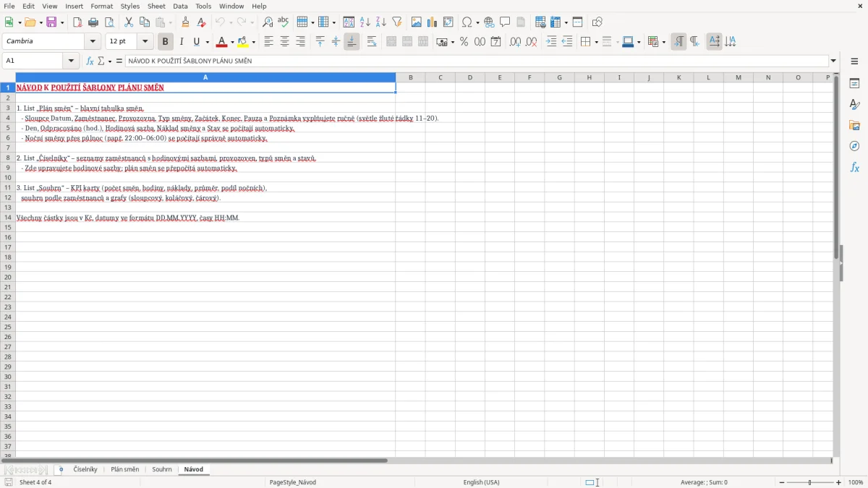Image resolution: width=868 pixels, height=488 pixels.
Task: Open the Data menu
Action: tap(180, 6)
